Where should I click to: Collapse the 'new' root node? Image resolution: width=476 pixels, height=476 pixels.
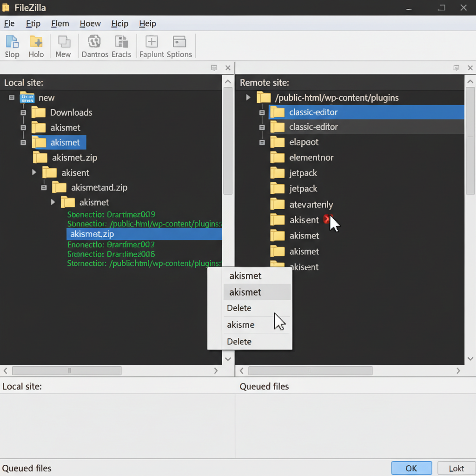pyautogui.click(x=12, y=98)
